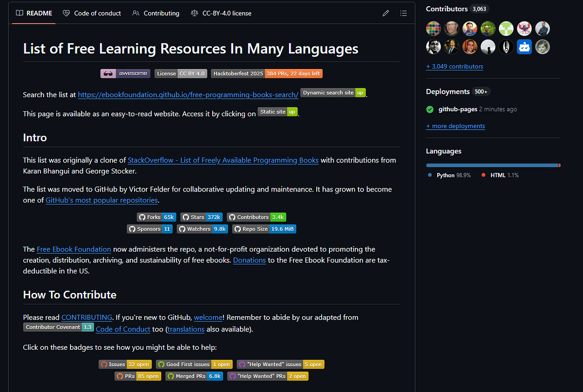Image resolution: width=583 pixels, height=392 pixels.
Task: Click the Contributor Covenant 1.3 badge
Action: (x=59, y=327)
